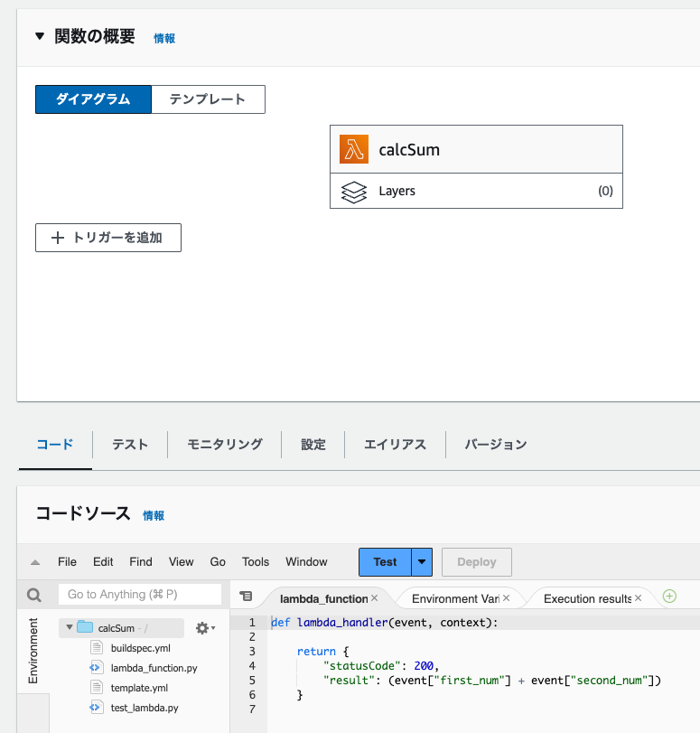The height and width of the screenshot is (733, 700).
Task: Click the template.yml document icon
Action: tap(97, 687)
